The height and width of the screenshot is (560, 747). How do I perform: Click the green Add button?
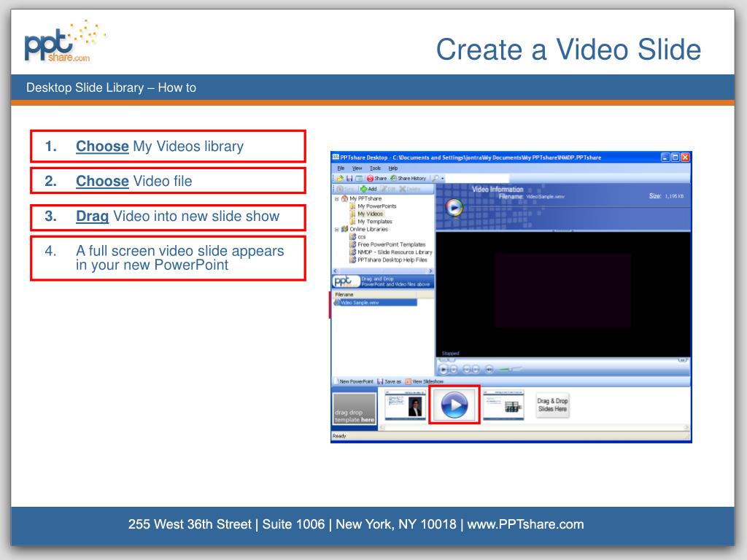click(x=368, y=189)
